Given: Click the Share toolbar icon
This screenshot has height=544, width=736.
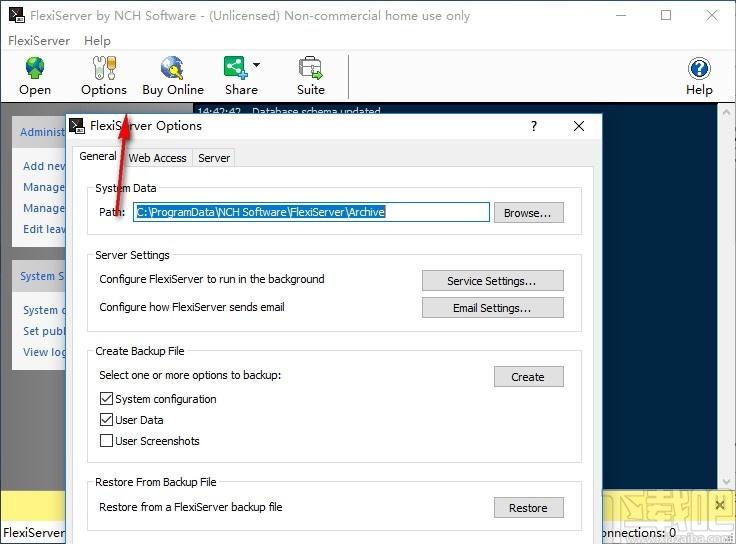Looking at the screenshot, I should [x=236, y=68].
